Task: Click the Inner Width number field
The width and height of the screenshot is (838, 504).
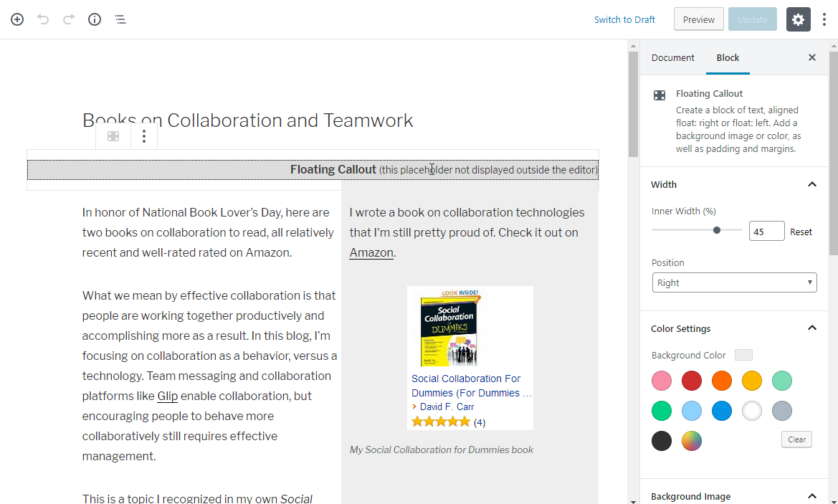Action: [x=766, y=232]
